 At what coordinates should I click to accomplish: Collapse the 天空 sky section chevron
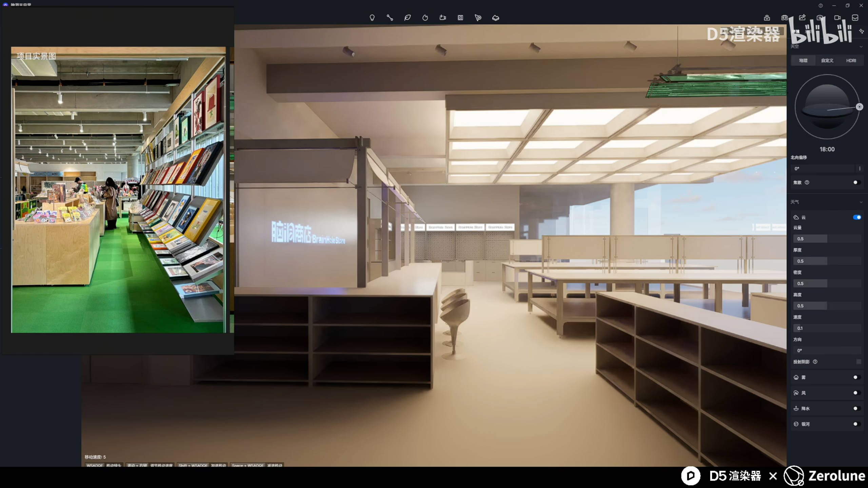[861, 46]
